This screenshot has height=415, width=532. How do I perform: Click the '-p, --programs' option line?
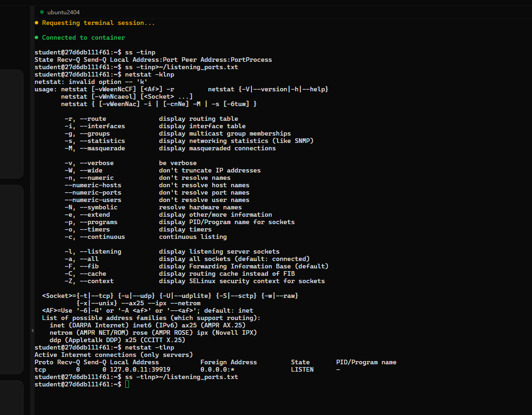pyautogui.click(x=180, y=222)
